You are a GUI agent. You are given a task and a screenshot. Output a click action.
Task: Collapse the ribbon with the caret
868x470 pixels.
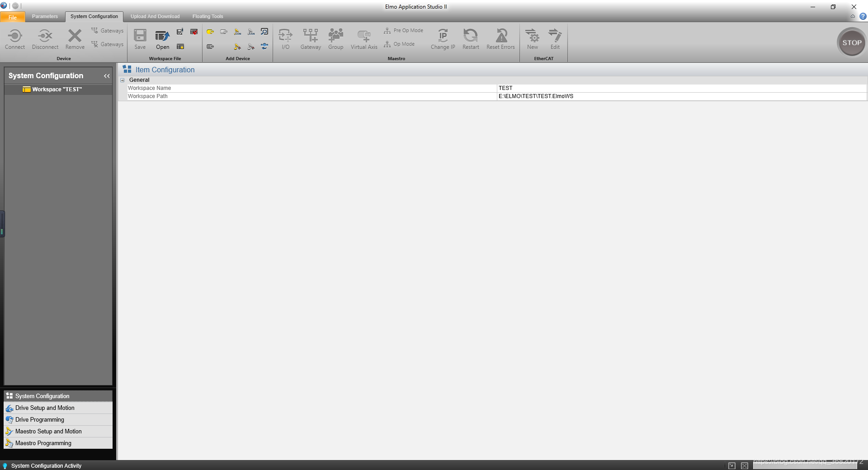click(x=853, y=16)
